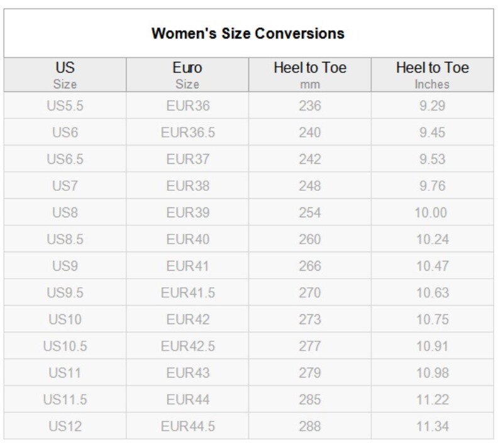
Task: Click the 11.22 inches value
Action: pos(432,399)
